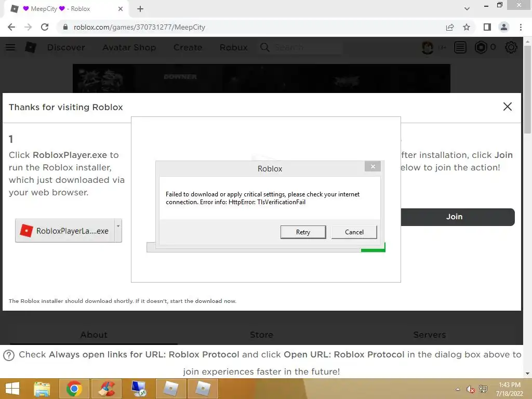Switch to the About tab
This screenshot has width=532, height=399.
[x=94, y=335]
